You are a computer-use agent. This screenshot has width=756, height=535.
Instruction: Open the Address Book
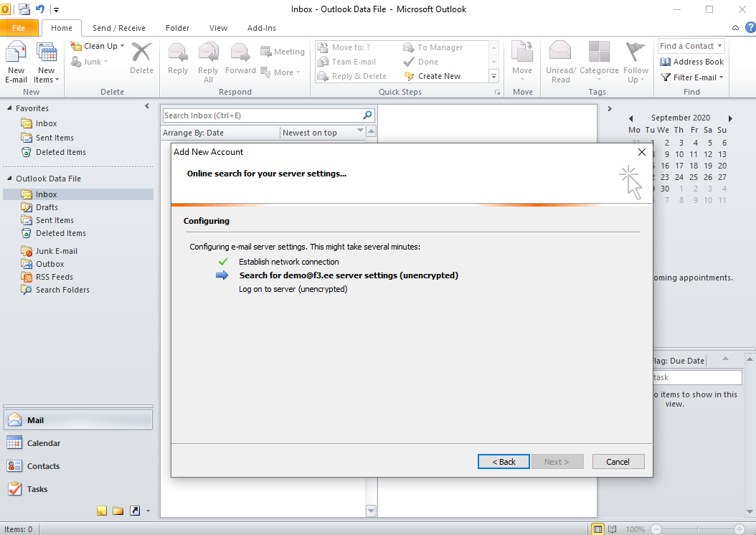(x=691, y=62)
